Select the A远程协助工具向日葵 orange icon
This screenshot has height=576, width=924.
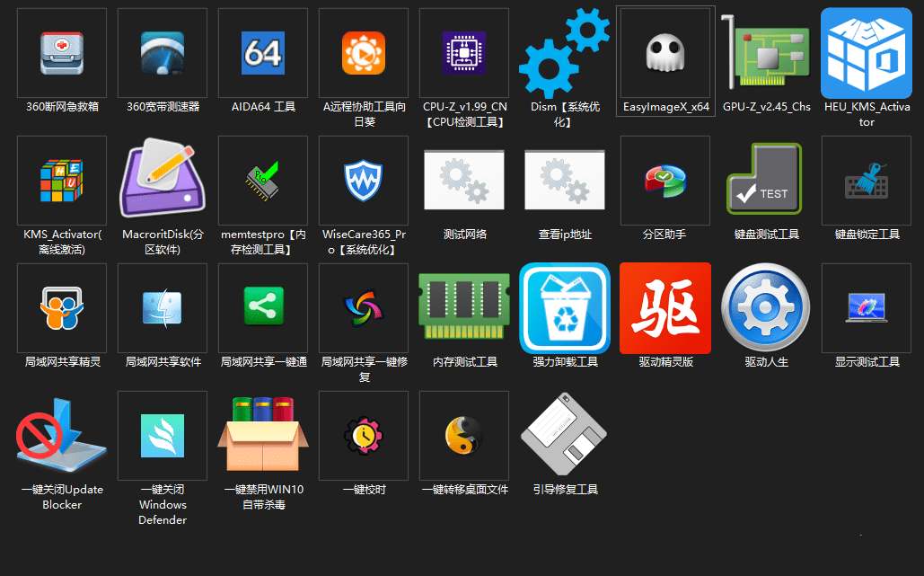click(x=364, y=53)
